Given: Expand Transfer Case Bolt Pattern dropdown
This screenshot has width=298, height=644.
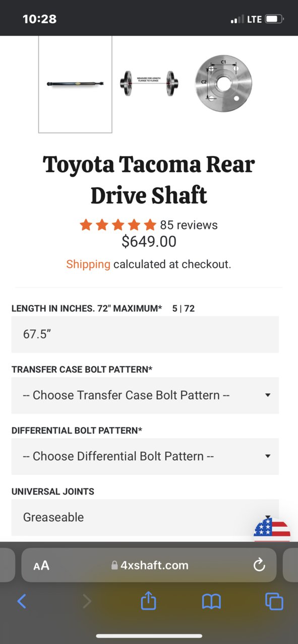Looking at the screenshot, I should (x=145, y=395).
